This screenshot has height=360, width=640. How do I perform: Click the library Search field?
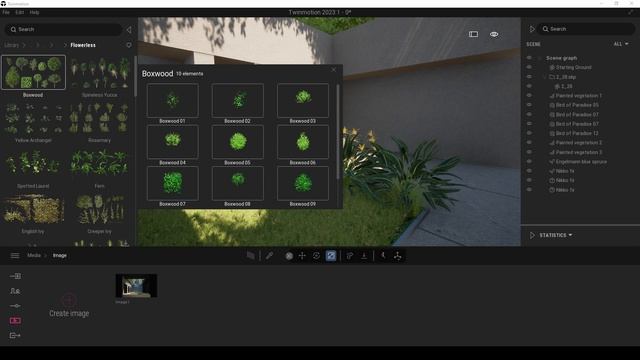(63, 29)
